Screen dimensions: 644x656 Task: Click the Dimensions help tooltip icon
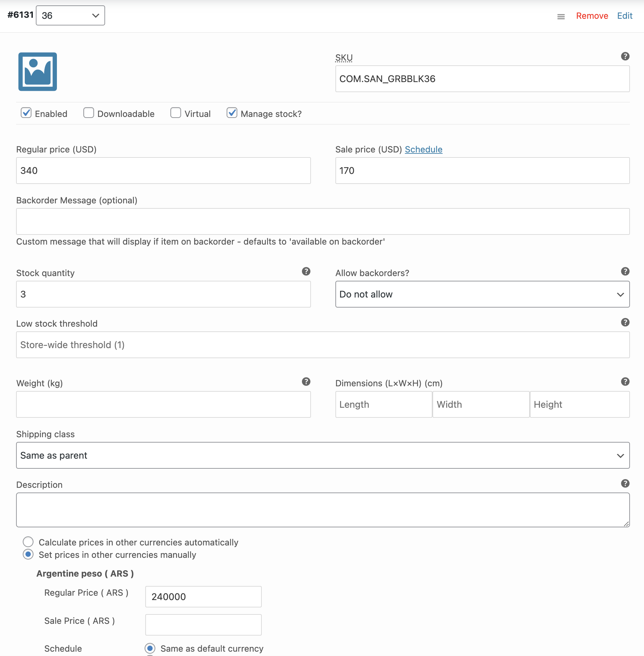pos(625,382)
